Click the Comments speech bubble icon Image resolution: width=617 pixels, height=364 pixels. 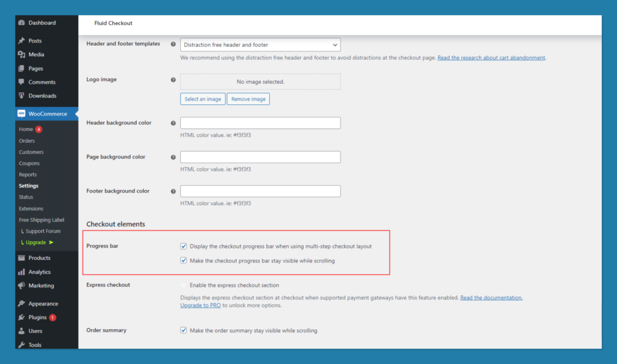click(22, 82)
